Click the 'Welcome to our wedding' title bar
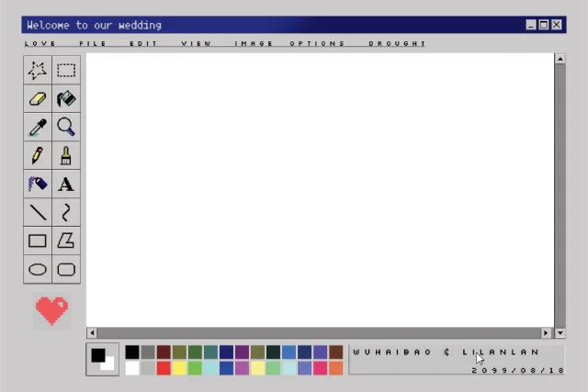Viewport: 588px width, 392px height. coord(294,25)
